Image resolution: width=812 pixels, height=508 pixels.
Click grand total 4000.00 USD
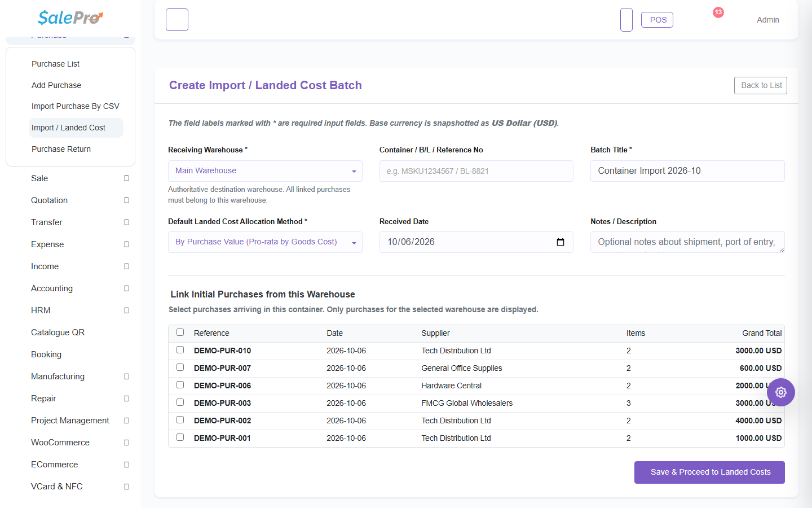(758, 421)
